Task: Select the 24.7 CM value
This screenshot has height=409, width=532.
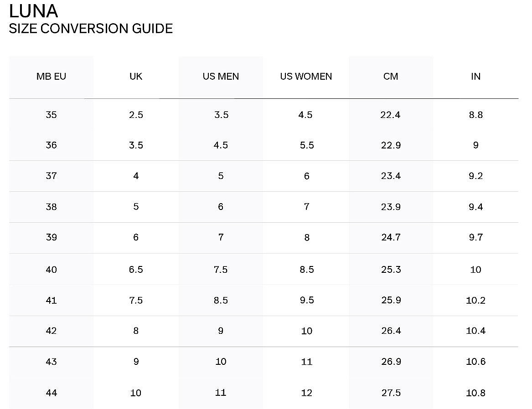Action: point(391,237)
